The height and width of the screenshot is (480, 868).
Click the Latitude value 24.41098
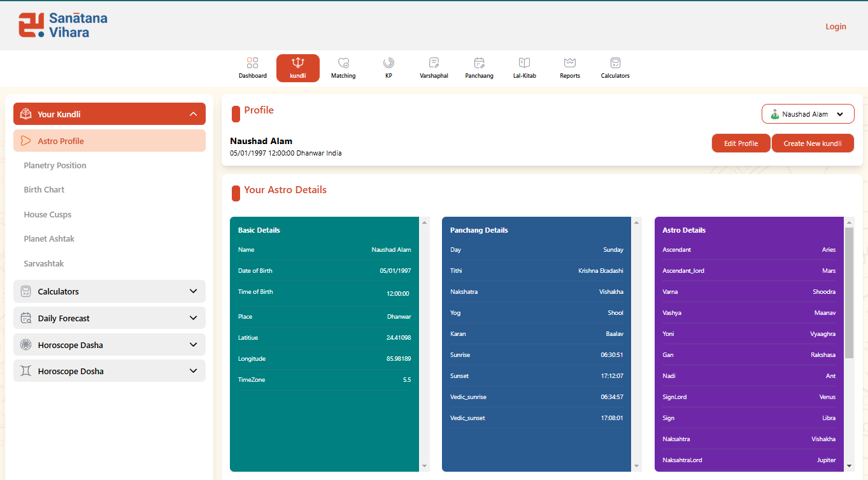tap(399, 338)
